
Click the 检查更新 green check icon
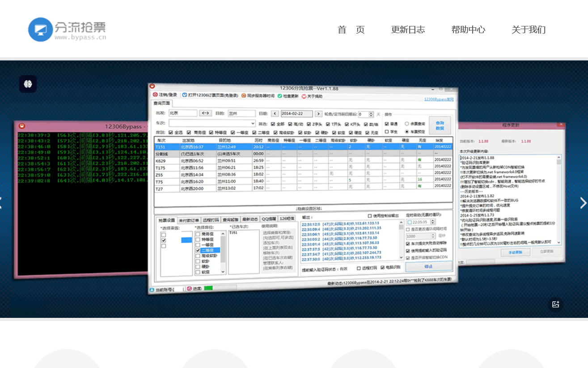coord(280,96)
